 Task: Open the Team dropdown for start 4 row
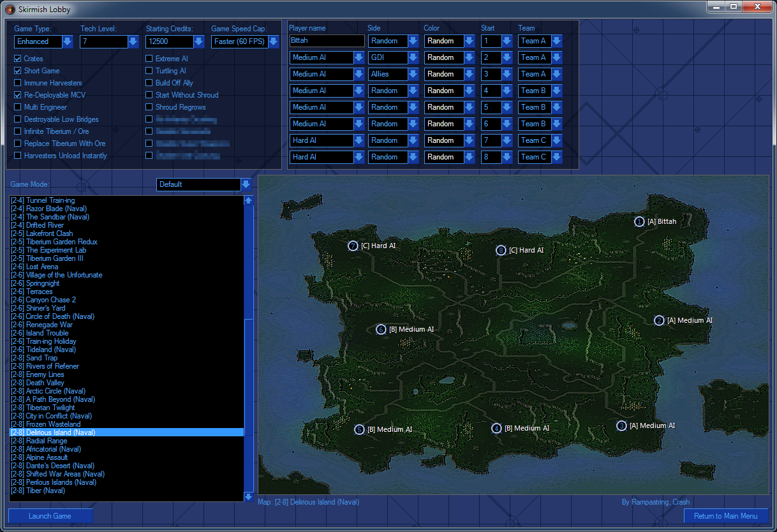click(x=540, y=91)
